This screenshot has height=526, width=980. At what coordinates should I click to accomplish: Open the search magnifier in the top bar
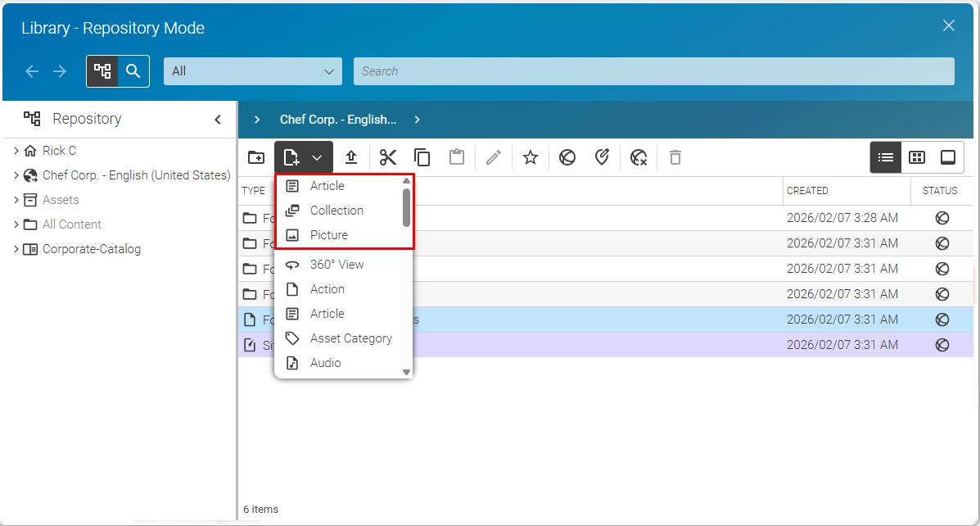(133, 71)
